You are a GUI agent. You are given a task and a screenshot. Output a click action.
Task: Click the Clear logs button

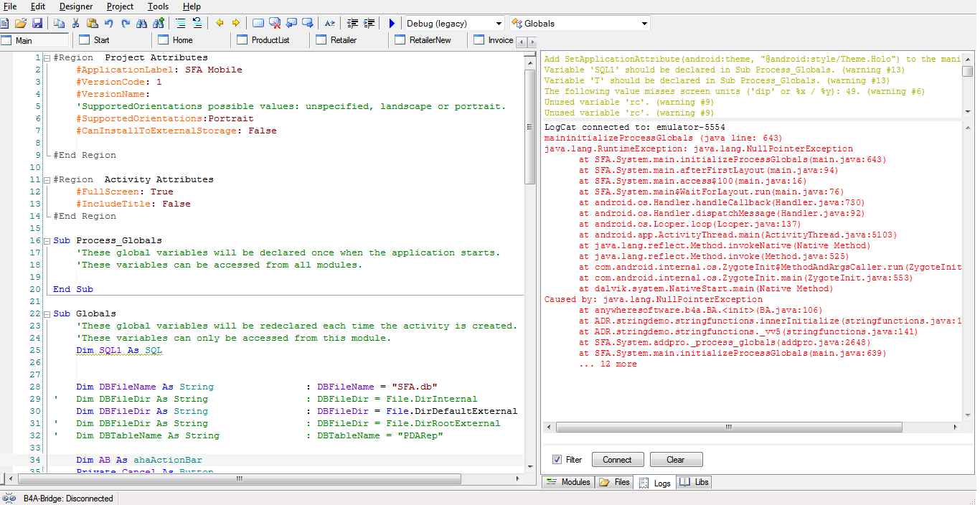(675, 460)
